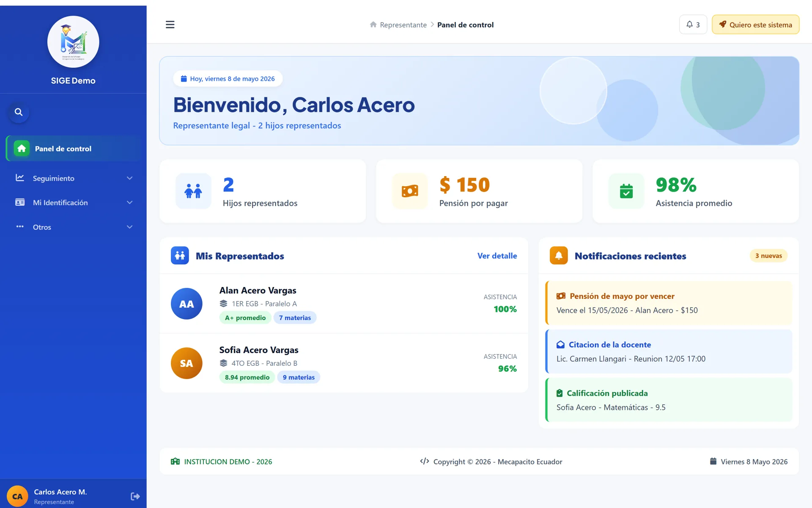Click the Mis Representados header icon
812x508 pixels.
(180, 256)
